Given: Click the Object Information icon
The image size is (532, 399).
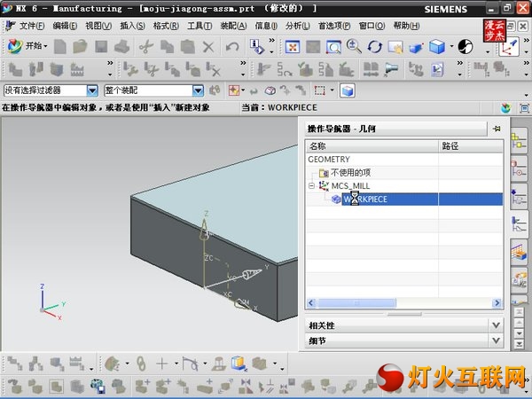Looking at the screenshot, I should [257, 46].
